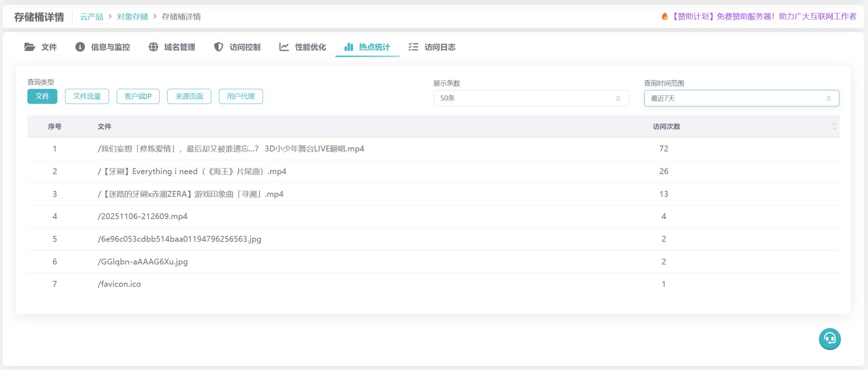Click the bar chart icon for 热点统计
Image resolution: width=868 pixels, height=370 pixels.
coord(348,47)
